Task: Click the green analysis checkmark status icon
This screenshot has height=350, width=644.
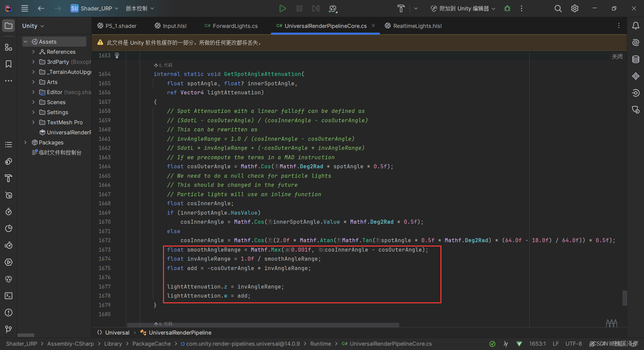Action: click(492, 344)
